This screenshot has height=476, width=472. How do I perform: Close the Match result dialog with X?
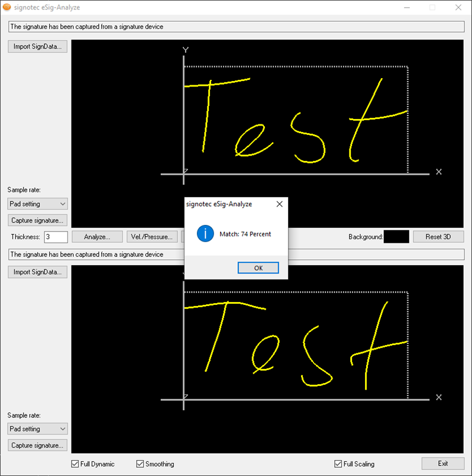coord(279,204)
